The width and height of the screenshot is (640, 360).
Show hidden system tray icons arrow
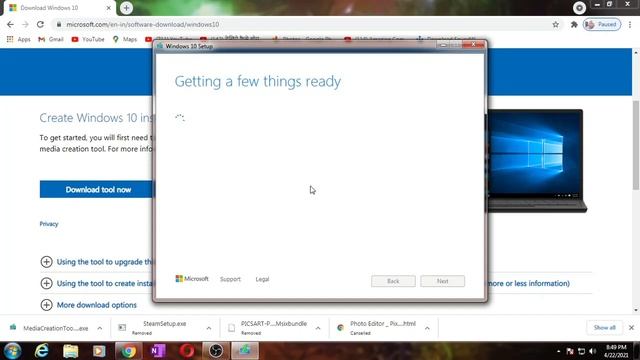[x=558, y=351]
